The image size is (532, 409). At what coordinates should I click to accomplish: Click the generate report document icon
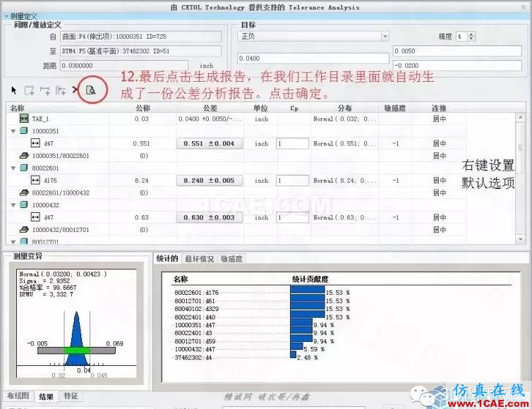(x=90, y=90)
